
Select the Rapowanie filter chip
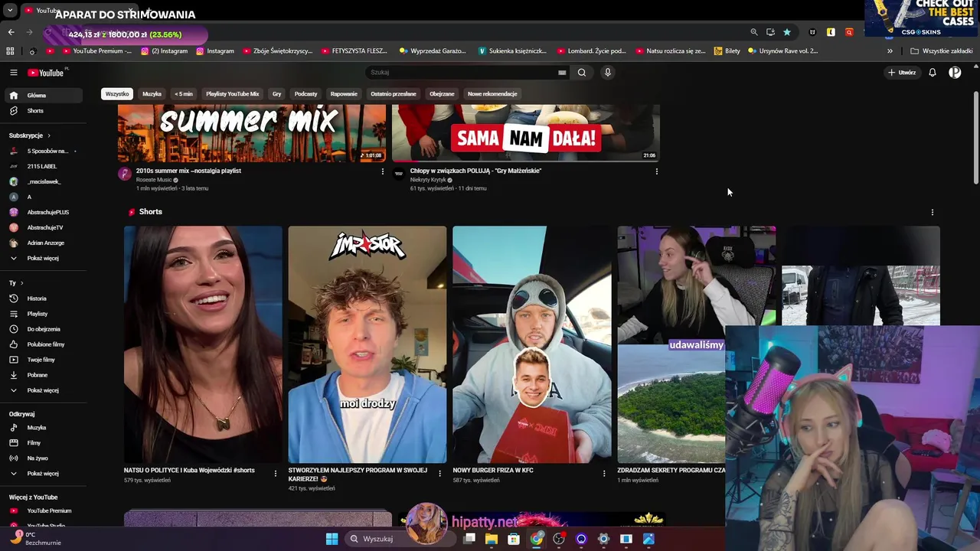[x=344, y=94]
